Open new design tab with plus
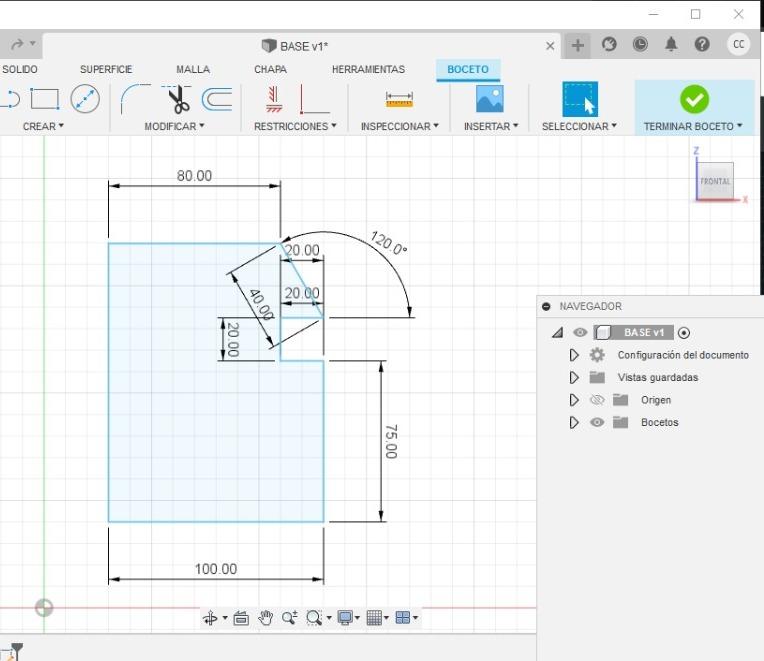Viewport: 764px width, 661px height. coord(577,46)
